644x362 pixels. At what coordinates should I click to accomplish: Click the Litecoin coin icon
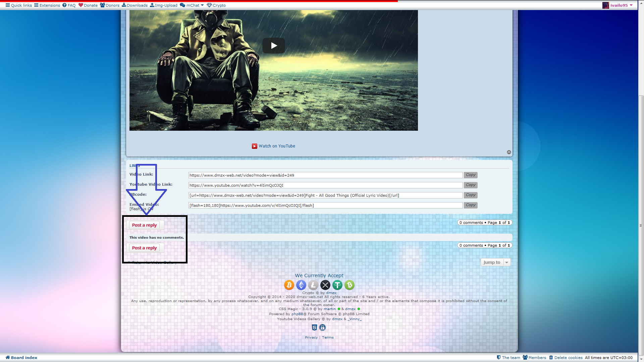pos(313,285)
